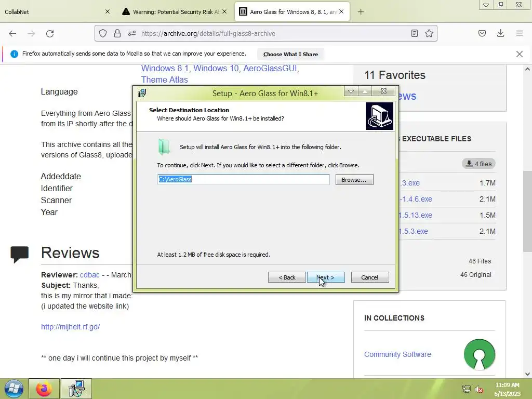Select the setup installer taskbar icon
Screen dimensions: 532x399
coord(76,389)
